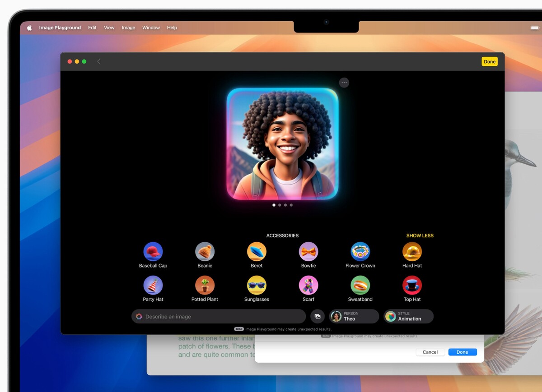Click the battery status icon
The height and width of the screenshot is (392, 542).
pyautogui.click(x=535, y=28)
